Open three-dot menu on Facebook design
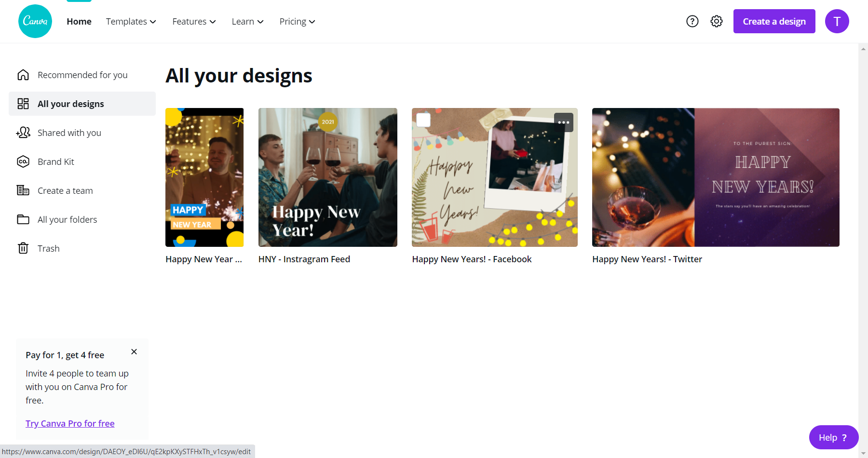 click(563, 122)
